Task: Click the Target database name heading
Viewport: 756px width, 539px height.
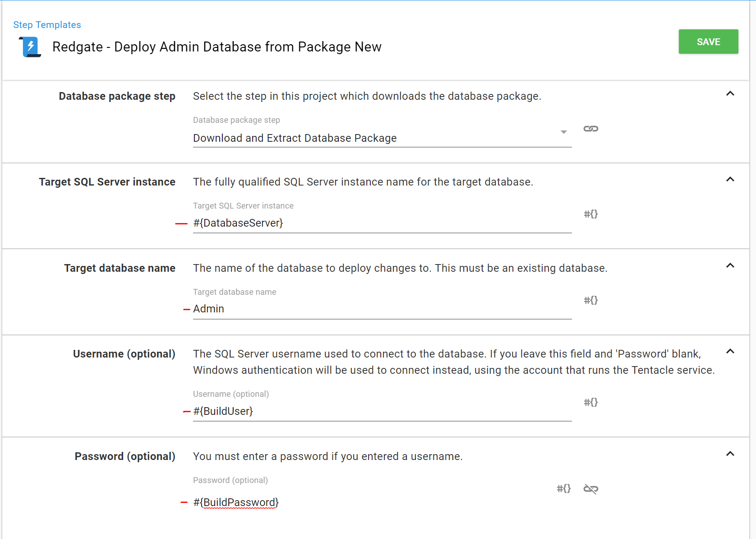Action: tap(120, 268)
